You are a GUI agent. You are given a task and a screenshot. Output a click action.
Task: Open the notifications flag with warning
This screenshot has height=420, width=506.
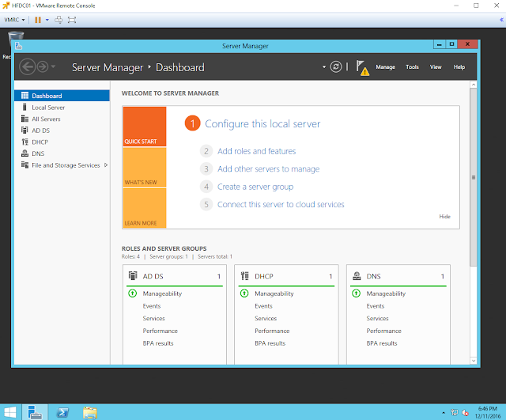pos(362,67)
